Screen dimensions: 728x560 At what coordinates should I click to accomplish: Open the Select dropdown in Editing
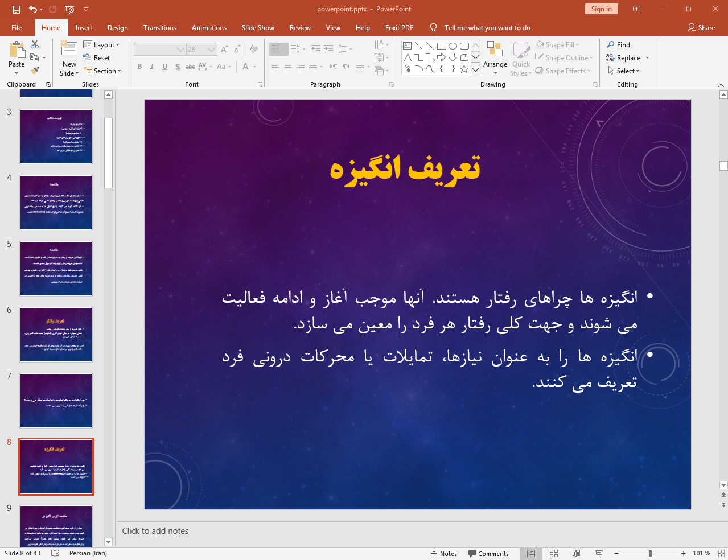point(624,71)
